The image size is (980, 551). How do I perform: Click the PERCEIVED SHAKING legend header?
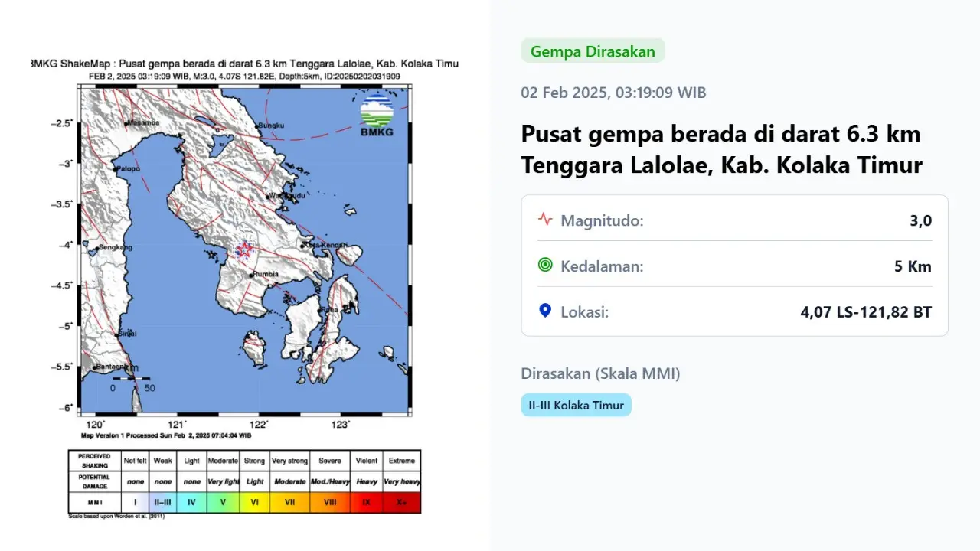pyautogui.click(x=94, y=460)
